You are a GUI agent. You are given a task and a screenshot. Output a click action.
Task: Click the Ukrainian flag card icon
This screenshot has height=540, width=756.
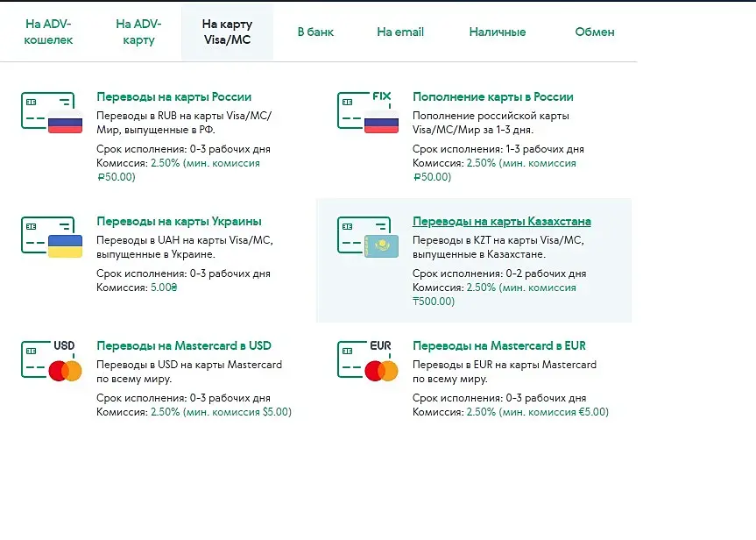(x=52, y=237)
